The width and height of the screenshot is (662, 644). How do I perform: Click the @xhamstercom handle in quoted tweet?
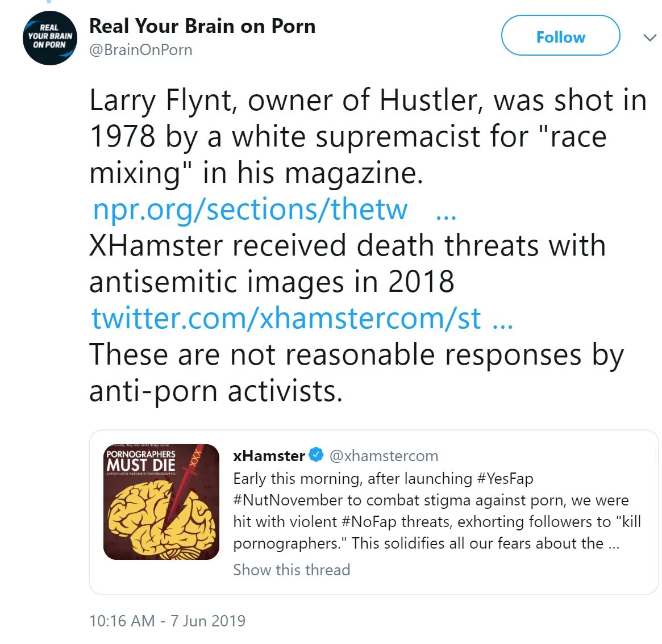coord(384,455)
